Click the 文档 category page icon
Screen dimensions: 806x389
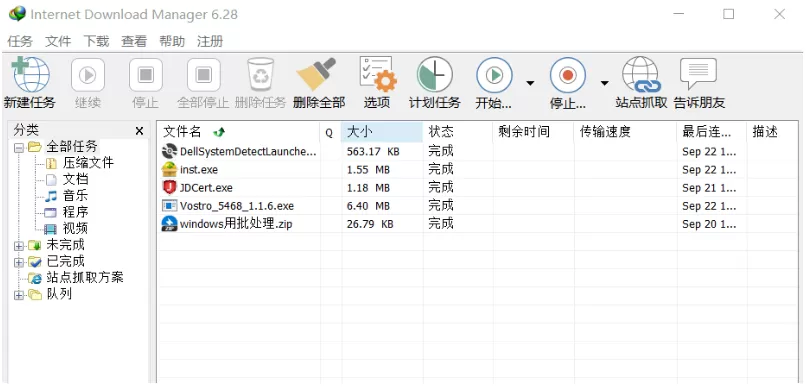coord(51,180)
